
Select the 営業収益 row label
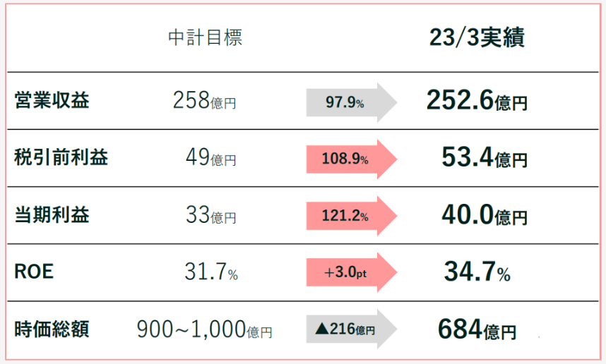tap(52, 101)
